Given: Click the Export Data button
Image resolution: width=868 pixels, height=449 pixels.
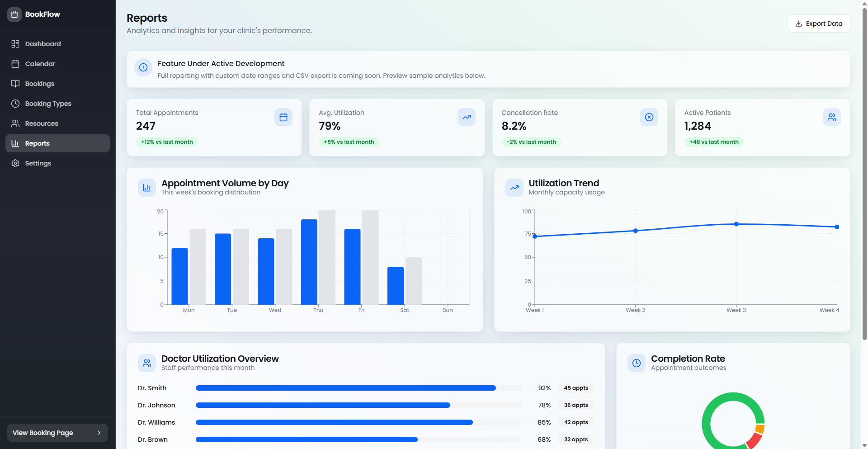Looking at the screenshot, I should coord(818,23).
